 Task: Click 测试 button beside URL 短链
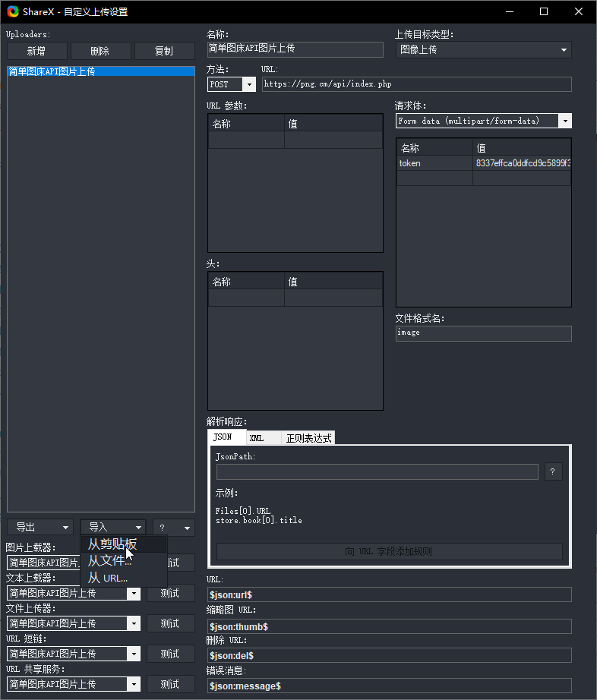click(170, 654)
